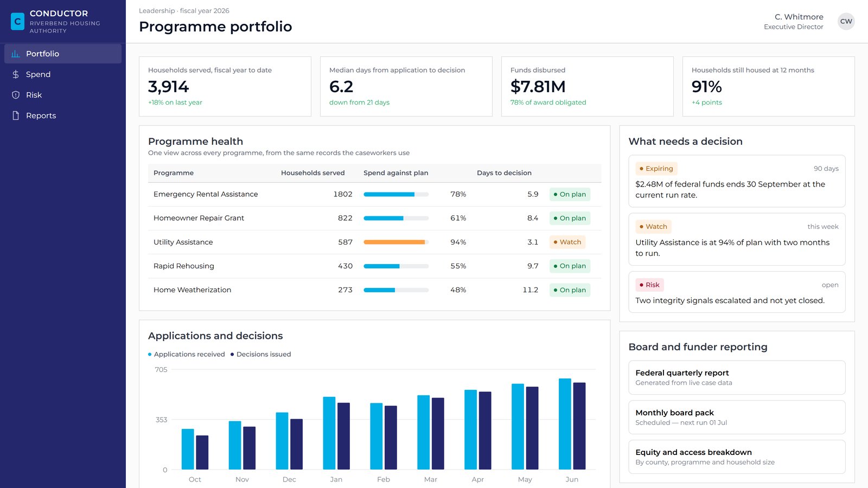Click On plan badge for Homeowner Repair Grant
This screenshot has width=868, height=488.
coord(570,218)
